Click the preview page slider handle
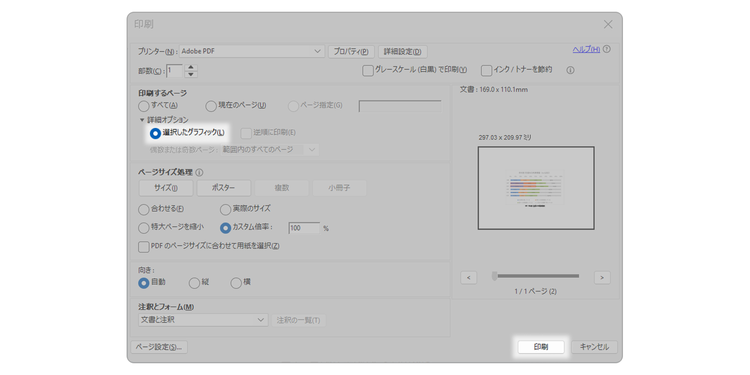The height and width of the screenshot is (375, 750). [494, 276]
